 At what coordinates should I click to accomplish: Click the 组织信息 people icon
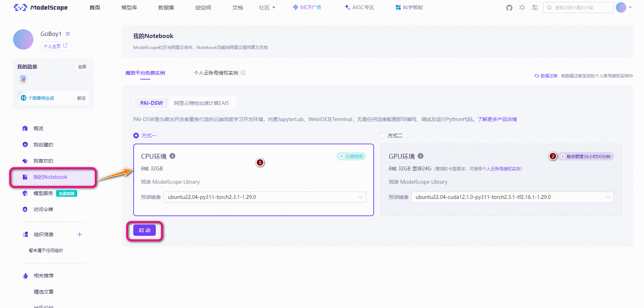click(25, 234)
